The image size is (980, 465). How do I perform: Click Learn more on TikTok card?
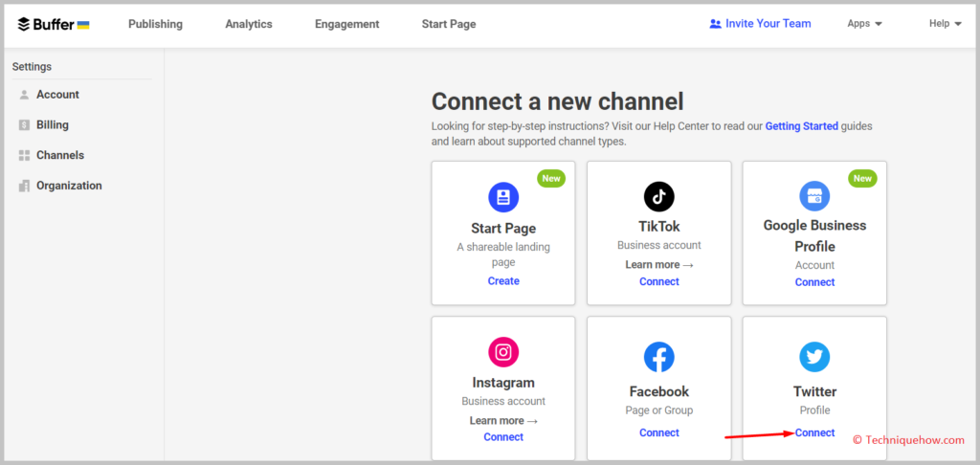(x=658, y=265)
